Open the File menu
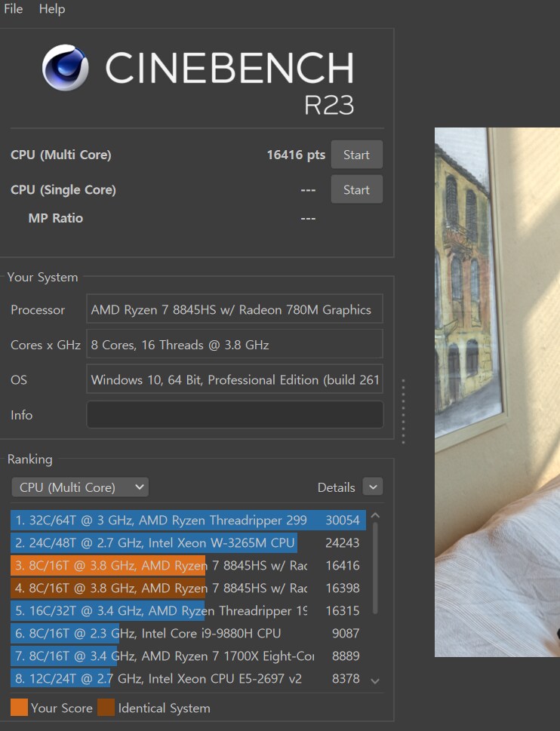Image resolution: width=560 pixels, height=731 pixels. [13, 9]
